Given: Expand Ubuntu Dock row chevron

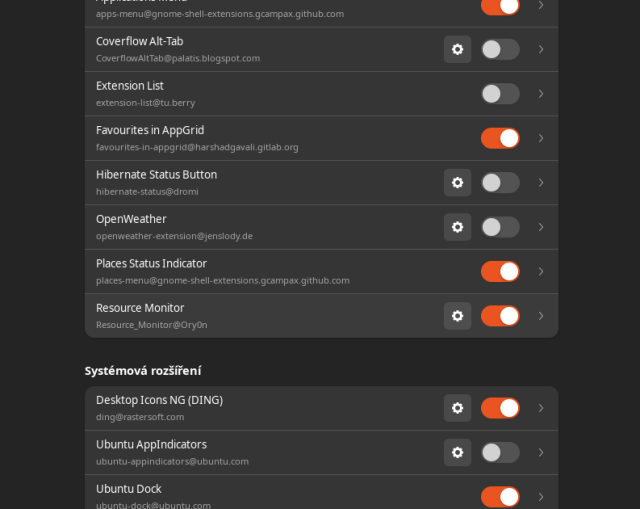Looking at the screenshot, I should coord(541,496).
